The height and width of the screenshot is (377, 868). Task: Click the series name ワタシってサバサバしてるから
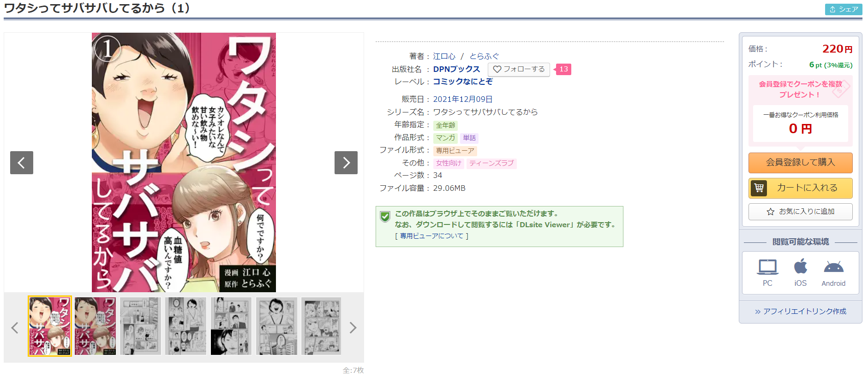(485, 112)
